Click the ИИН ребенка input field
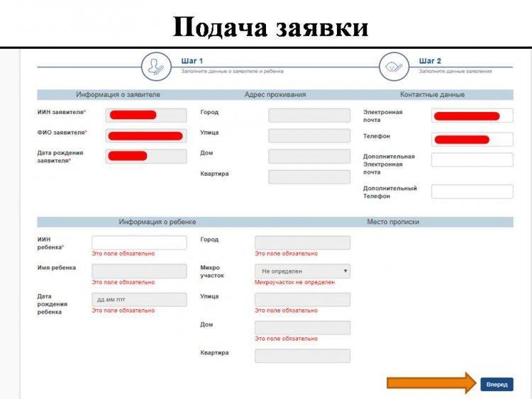The height and width of the screenshot is (399, 532). [x=139, y=242]
